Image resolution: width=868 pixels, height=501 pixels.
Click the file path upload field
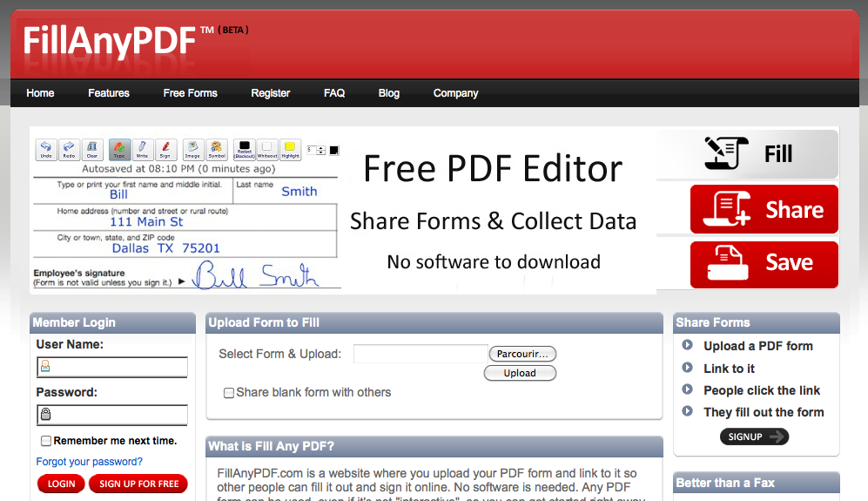click(x=421, y=354)
